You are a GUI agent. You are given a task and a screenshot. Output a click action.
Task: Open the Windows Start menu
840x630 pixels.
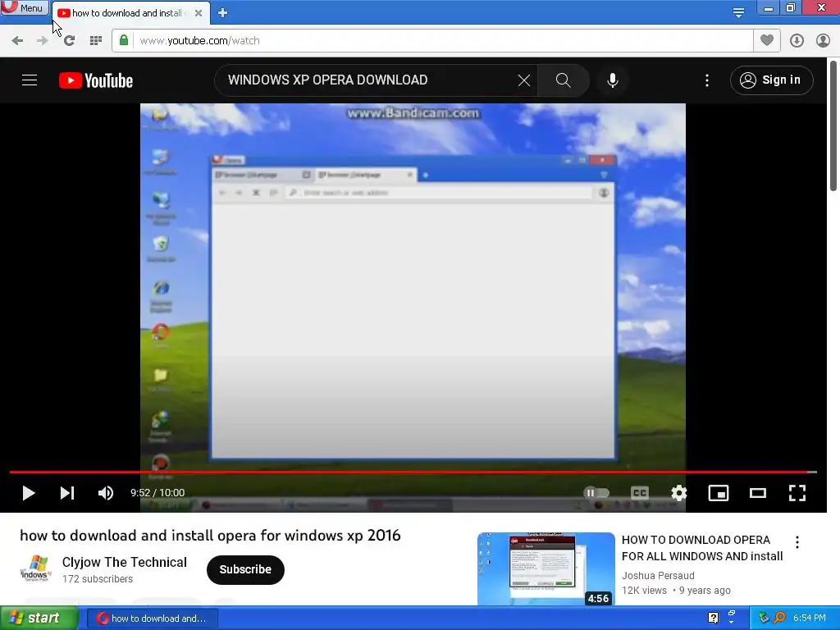39,619
